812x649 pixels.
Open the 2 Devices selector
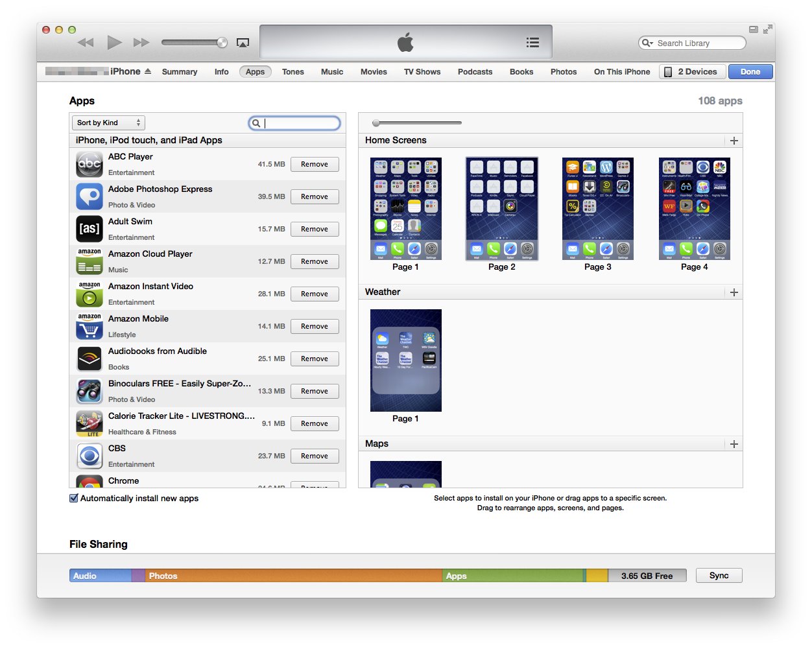692,72
